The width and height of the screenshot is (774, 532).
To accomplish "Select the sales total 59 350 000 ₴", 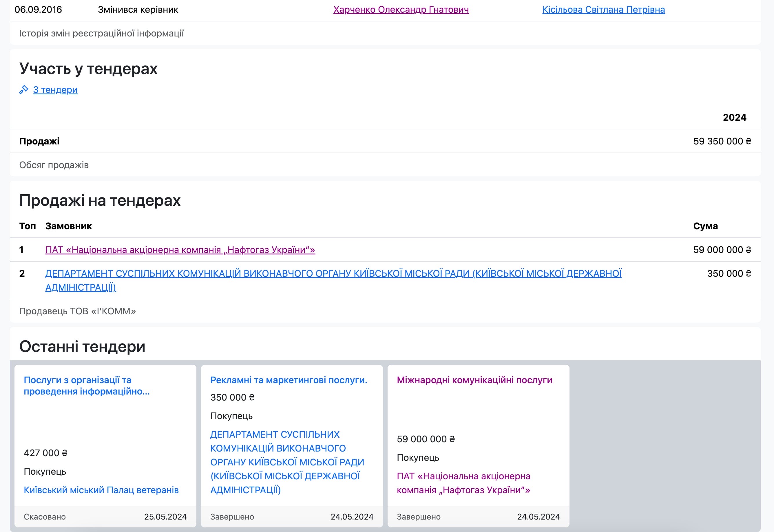I will click(722, 141).
